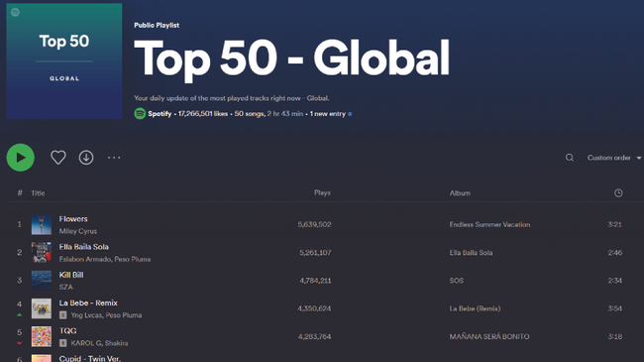Search within the playlist using the magnifier icon
The height and width of the screenshot is (362, 644).
(570, 158)
